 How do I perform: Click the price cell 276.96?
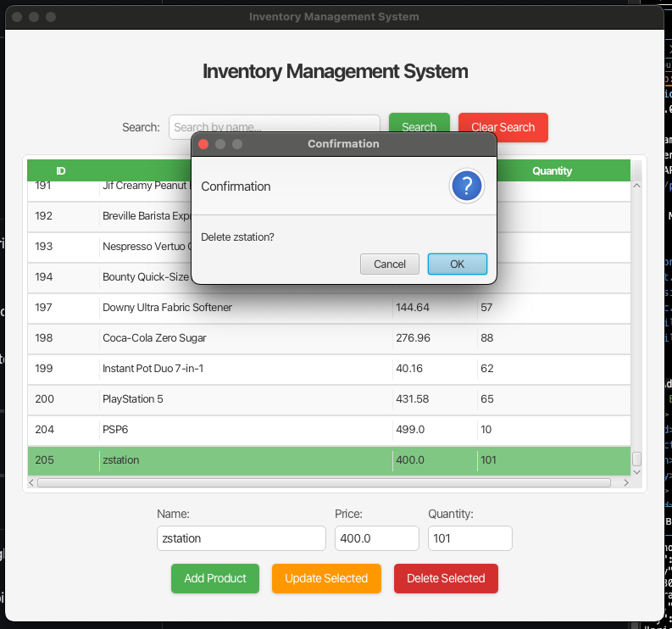tap(435, 338)
